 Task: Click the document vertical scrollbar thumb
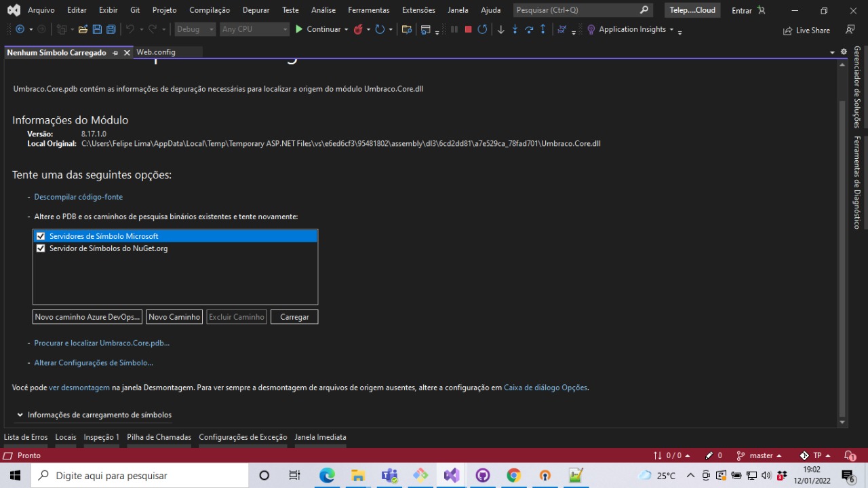pos(842,258)
